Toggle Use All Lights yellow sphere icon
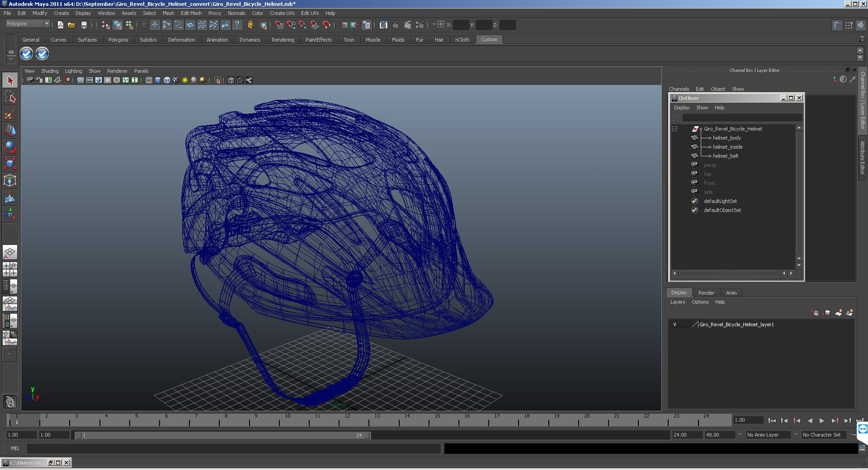This screenshot has height=470, width=868. [185, 80]
